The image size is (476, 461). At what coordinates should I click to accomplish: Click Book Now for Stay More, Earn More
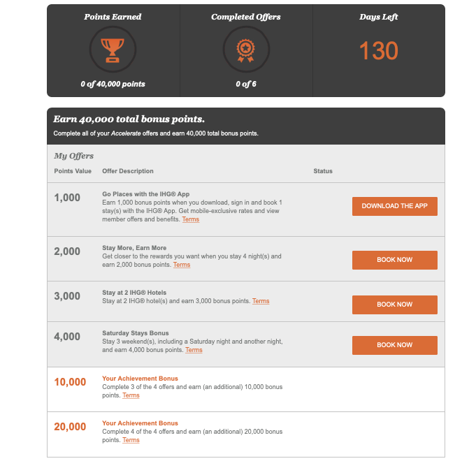(x=394, y=260)
